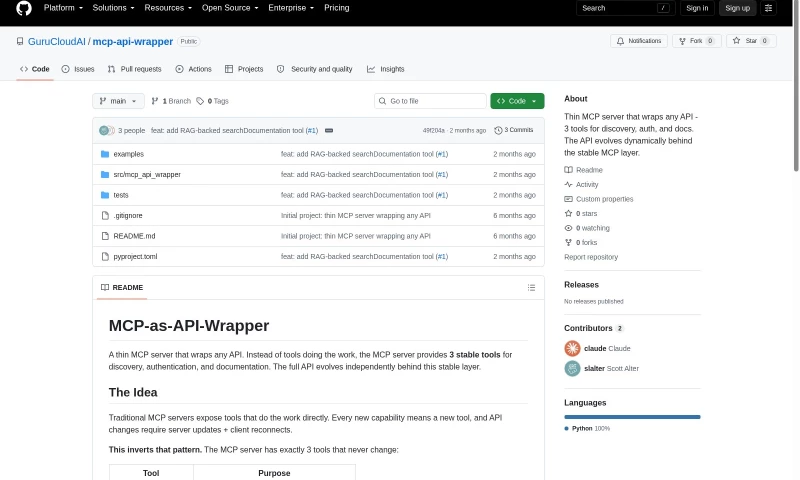Open the Resources dropdown menu
This screenshot has width=800, height=480.
click(x=168, y=8)
